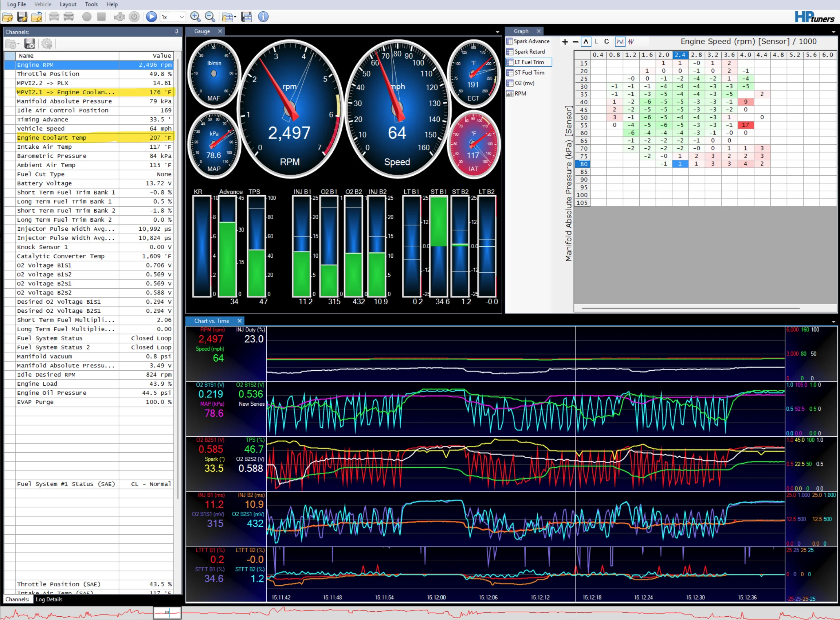
Task: Show the Spark Advance graph table
Action: [528, 41]
